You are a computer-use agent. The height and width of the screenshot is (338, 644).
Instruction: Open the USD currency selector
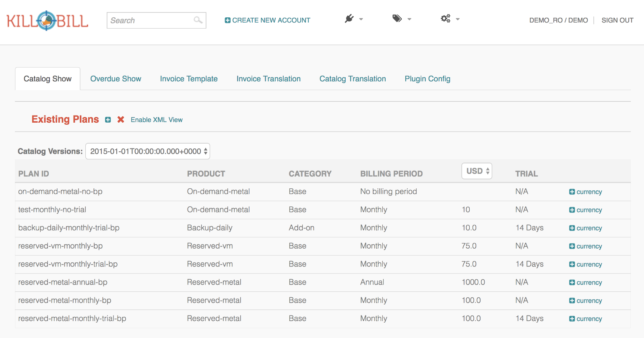click(477, 171)
